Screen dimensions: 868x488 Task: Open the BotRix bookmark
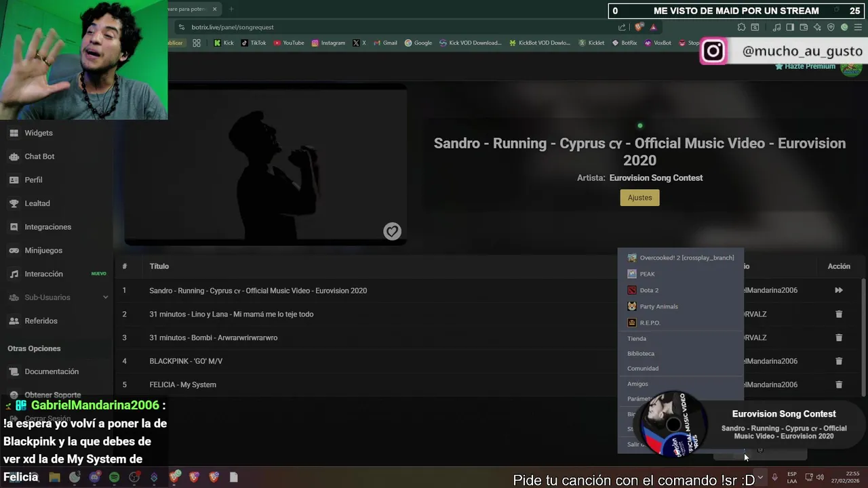click(625, 43)
